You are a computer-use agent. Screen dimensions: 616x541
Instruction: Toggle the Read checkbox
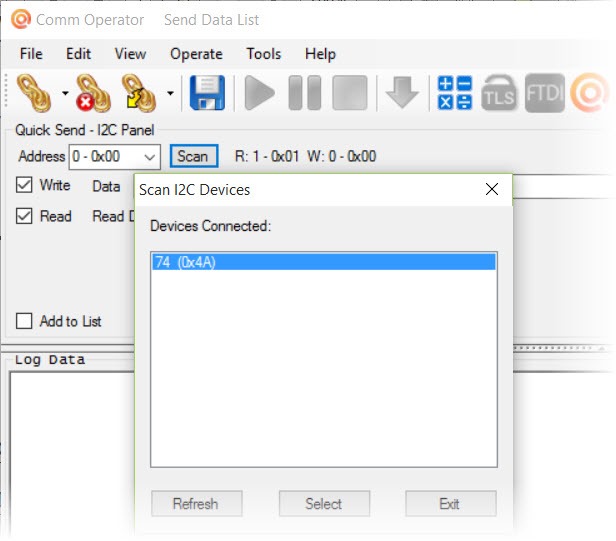24,216
